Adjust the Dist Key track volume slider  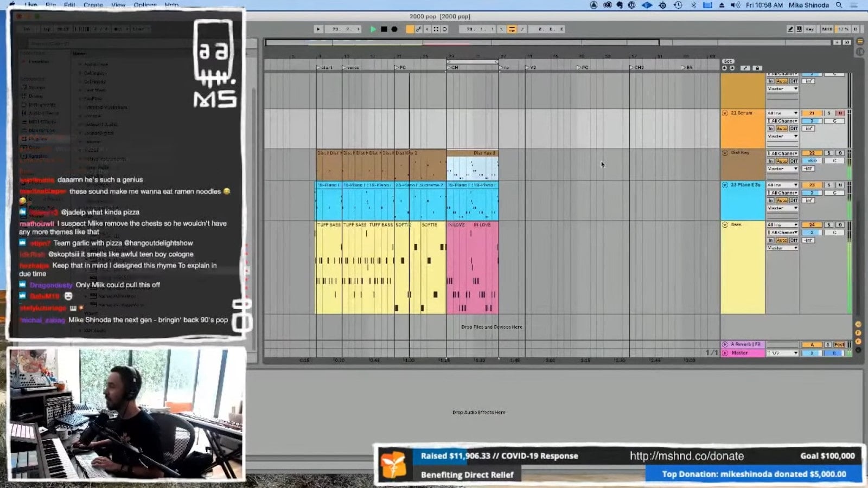pos(812,161)
